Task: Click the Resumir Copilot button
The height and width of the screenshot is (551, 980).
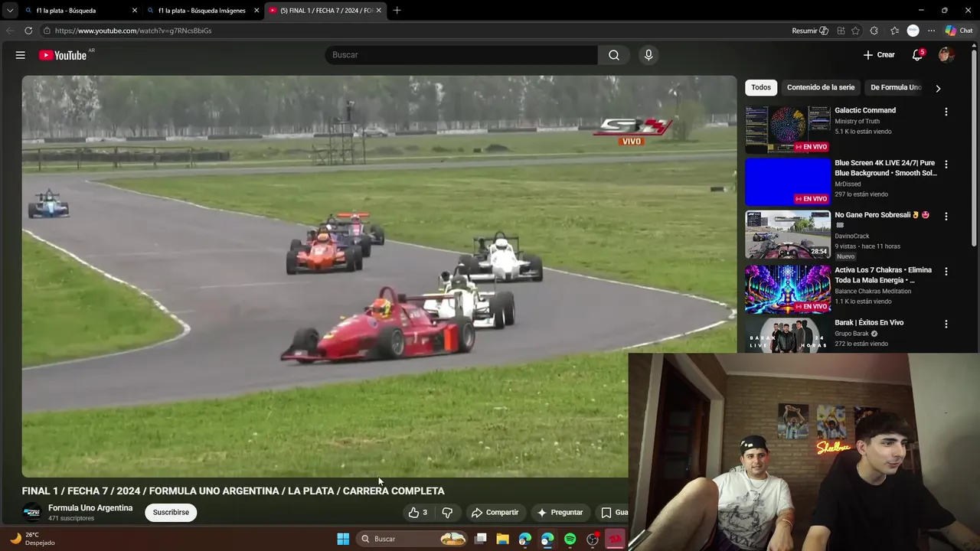Action: coord(810,31)
